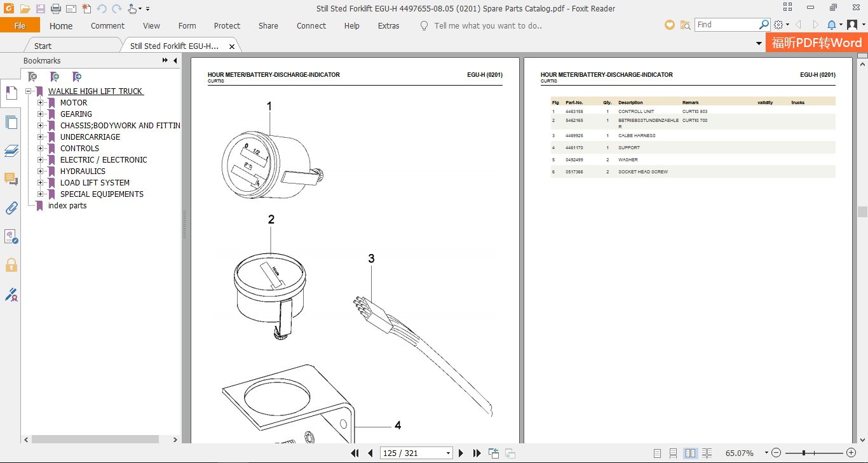The width and height of the screenshot is (868, 463).
Task: Click the add new bookmark icon
Action: tap(55, 77)
